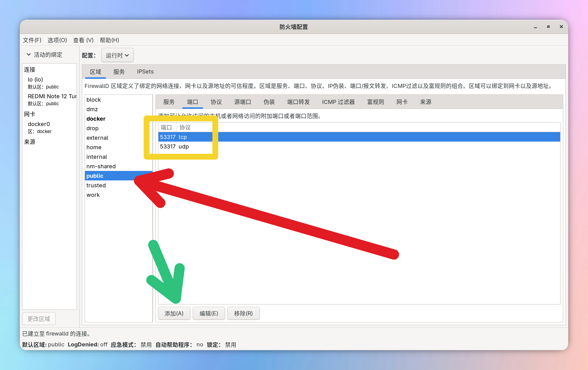Open the 选项(O) menu

pyautogui.click(x=57, y=40)
